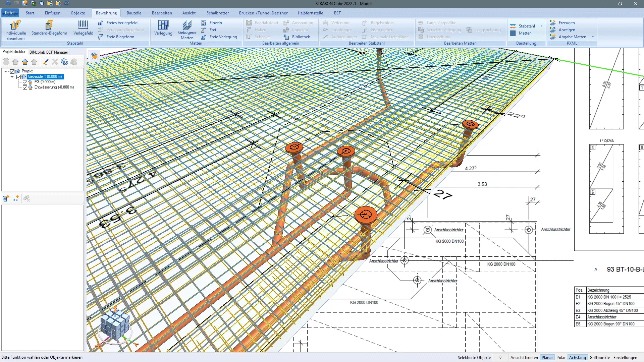Click the Verlegung Matten icon
This screenshot has height=362, width=644.
point(163,25)
